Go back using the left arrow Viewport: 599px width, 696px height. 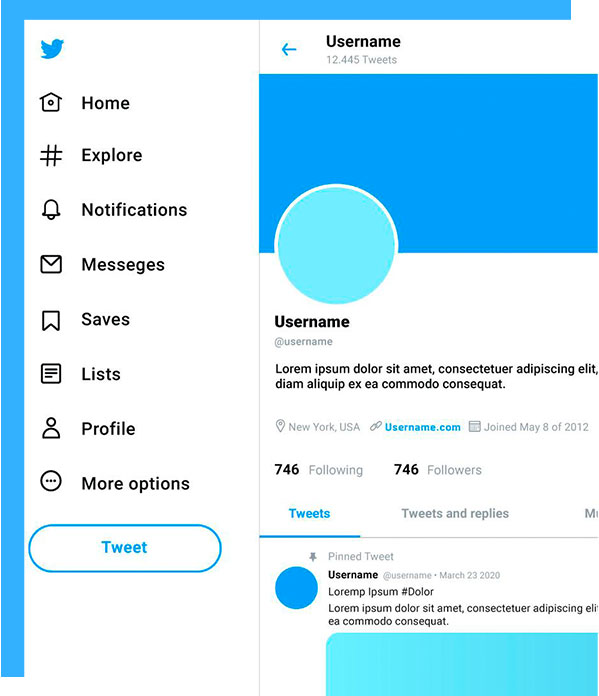pos(289,49)
